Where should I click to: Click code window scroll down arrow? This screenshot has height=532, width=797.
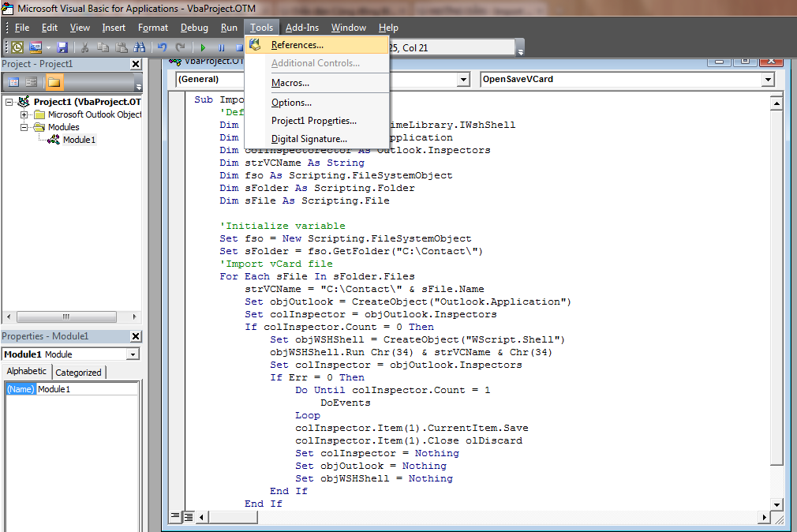point(776,504)
